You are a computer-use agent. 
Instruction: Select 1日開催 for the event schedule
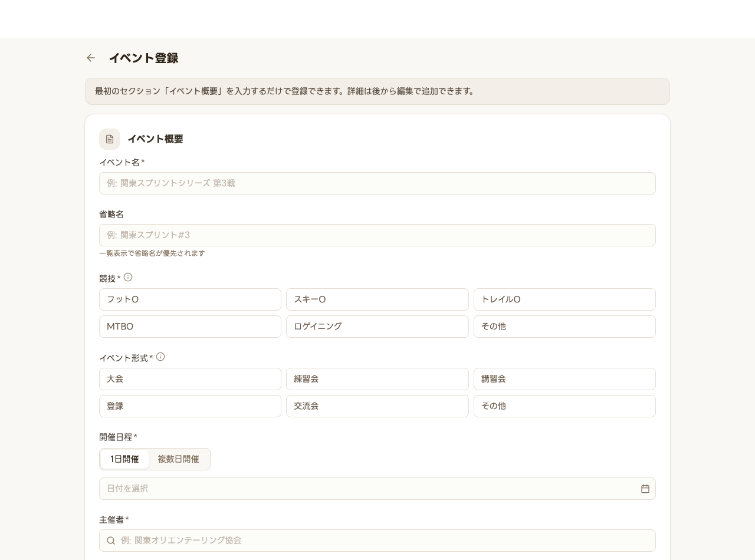coord(124,459)
